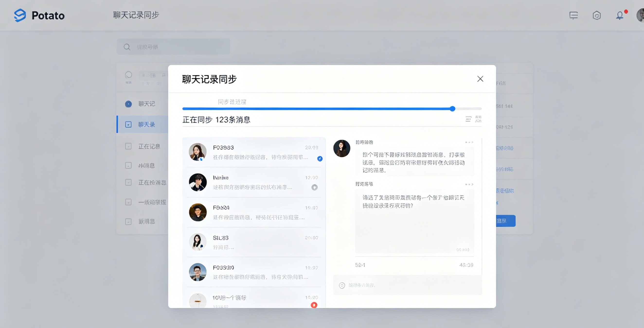Open the fourth conversation with shortest preview

pyautogui.click(x=254, y=242)
